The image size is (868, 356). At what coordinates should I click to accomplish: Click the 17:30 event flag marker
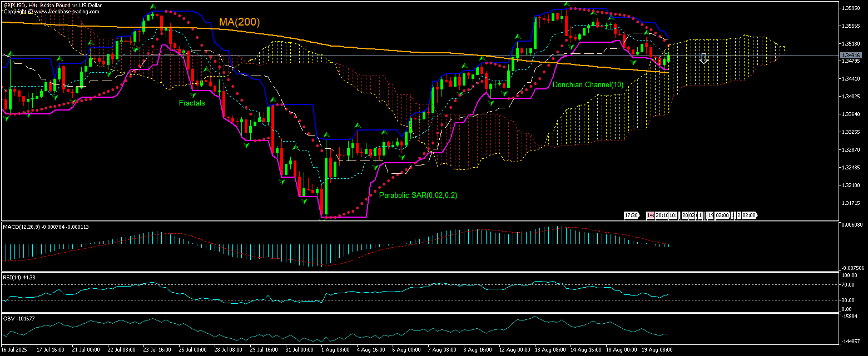coord(631,215)
